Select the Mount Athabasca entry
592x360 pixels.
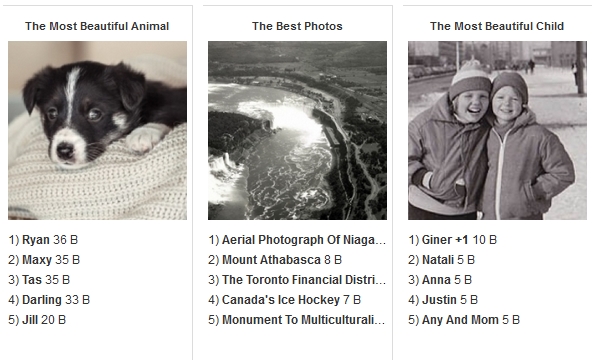tap(271, 260)
